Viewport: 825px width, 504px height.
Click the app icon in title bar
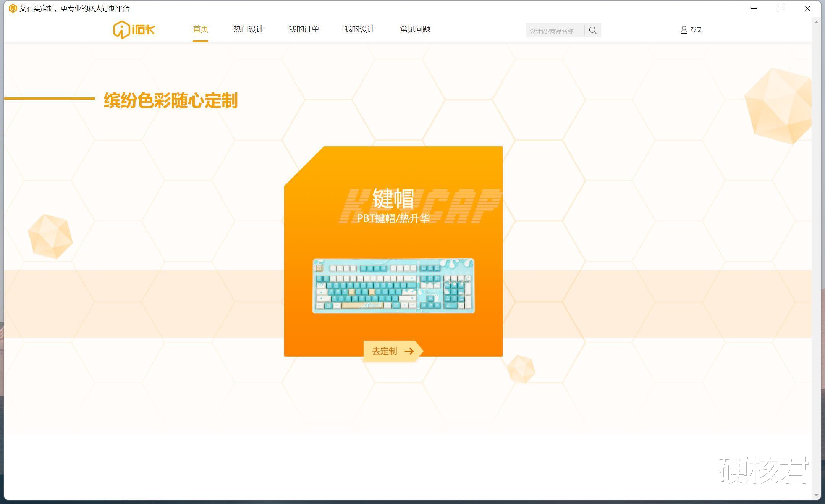tap(13, 8)
